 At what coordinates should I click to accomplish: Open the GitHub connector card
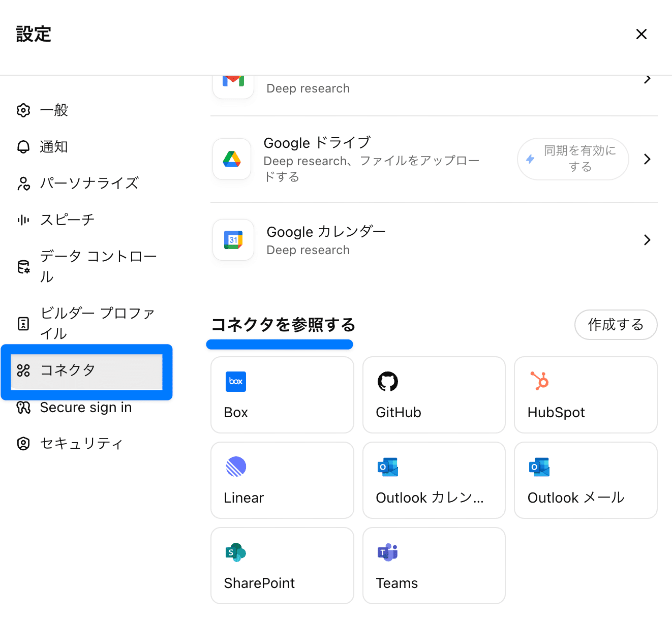[434, 395]
